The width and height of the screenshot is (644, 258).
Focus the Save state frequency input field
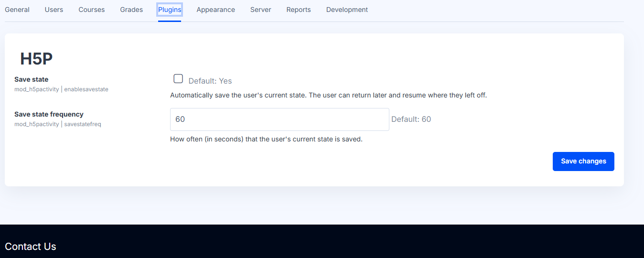pyautogui.click(x=279, y=119)
